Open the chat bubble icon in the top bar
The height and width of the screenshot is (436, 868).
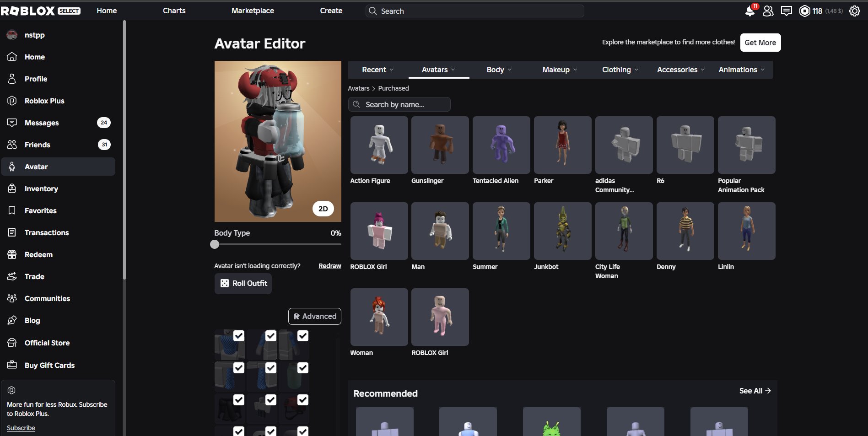point(787,11)
